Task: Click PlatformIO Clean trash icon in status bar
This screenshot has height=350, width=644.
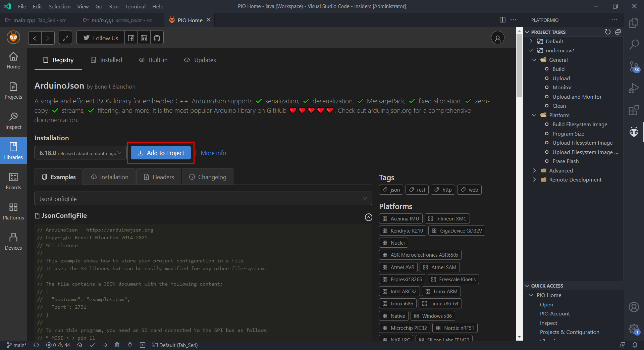Action: click(117, 345)
